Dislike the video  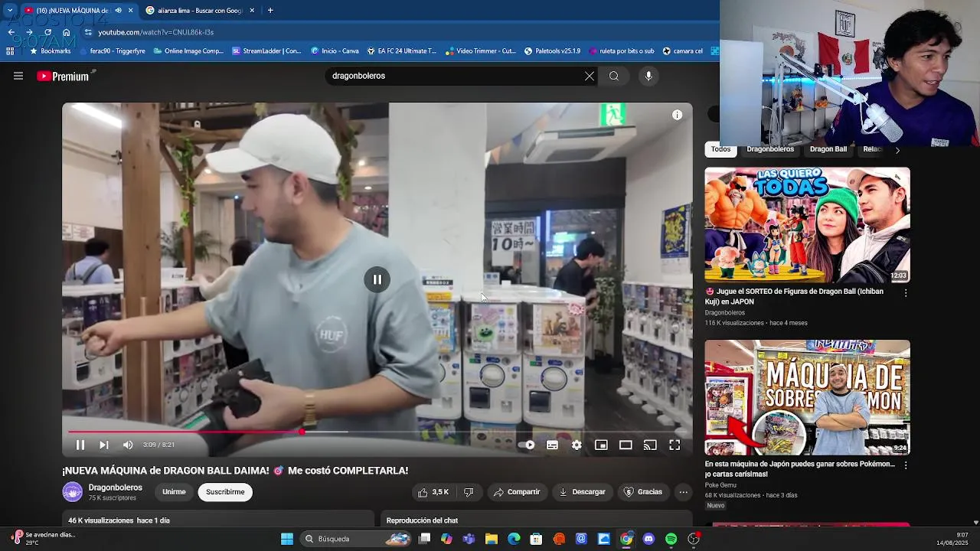point(469,492)
